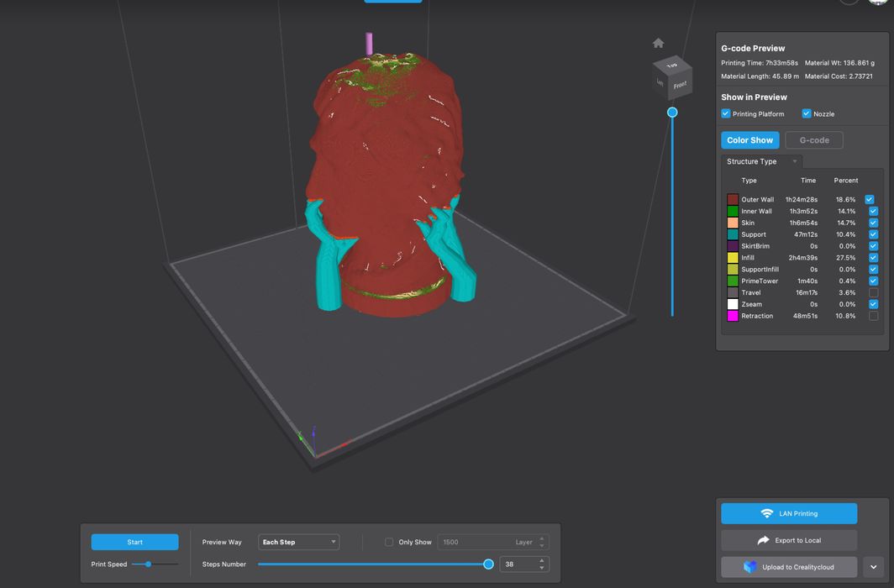
Task: Click the home view reset icon
Action: 659,44
